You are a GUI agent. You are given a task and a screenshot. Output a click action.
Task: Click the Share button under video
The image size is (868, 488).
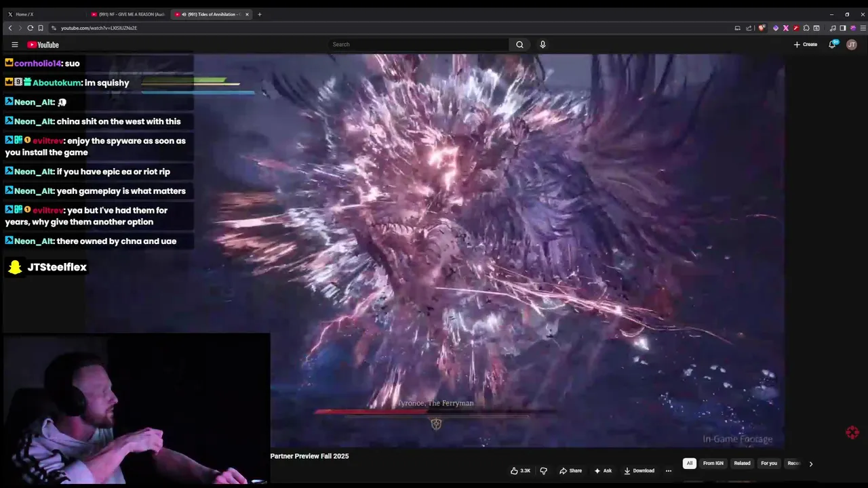tap(570, 470)
